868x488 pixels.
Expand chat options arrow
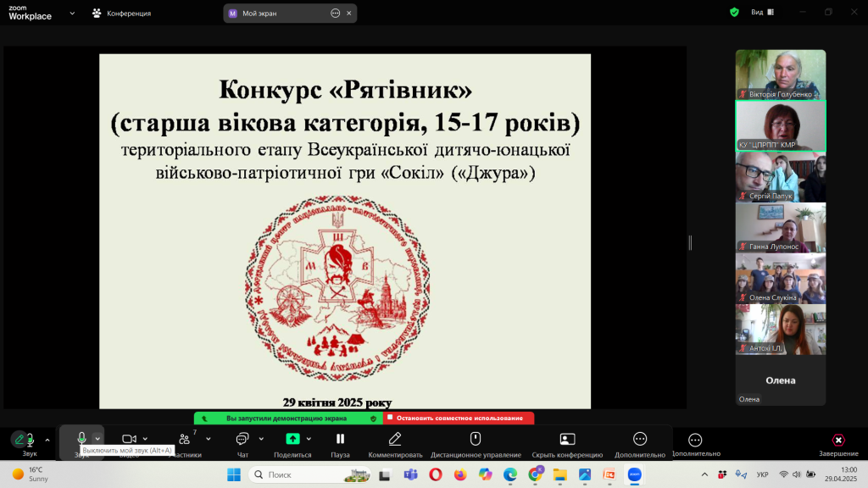pyautogui.click(x=261, y=439)
